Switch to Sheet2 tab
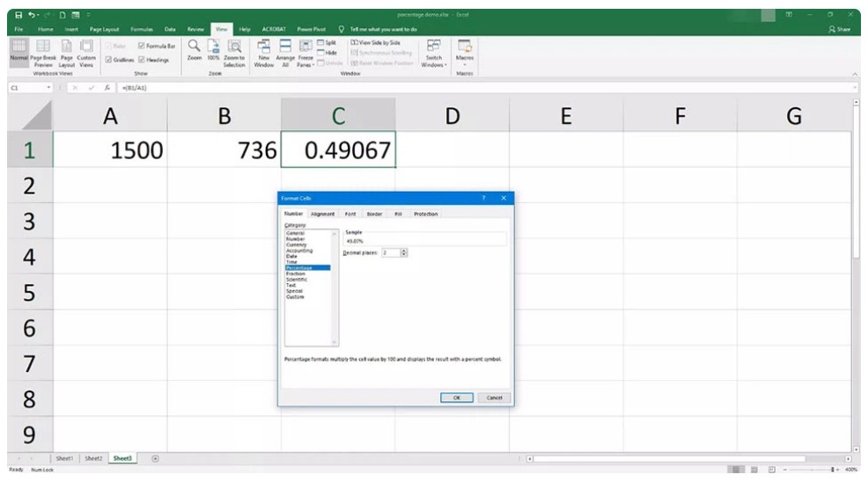This screenshot has height=482, width=868. click(93, 458)
